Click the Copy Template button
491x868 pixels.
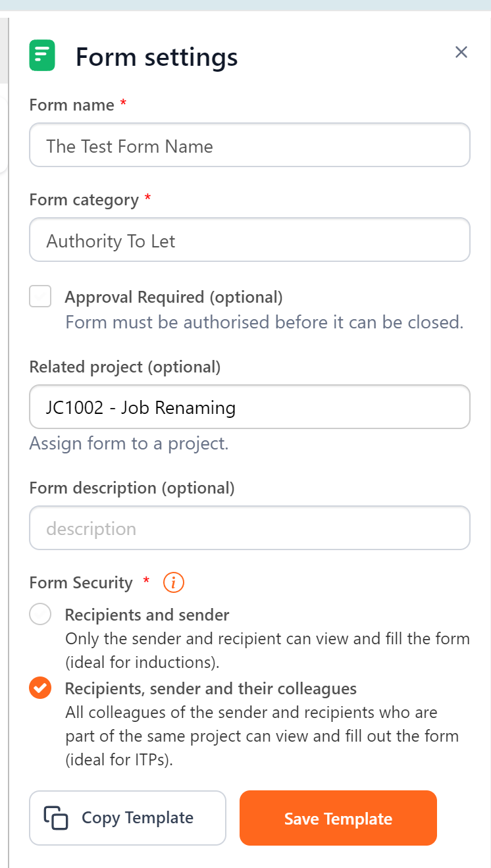(127, 818)
